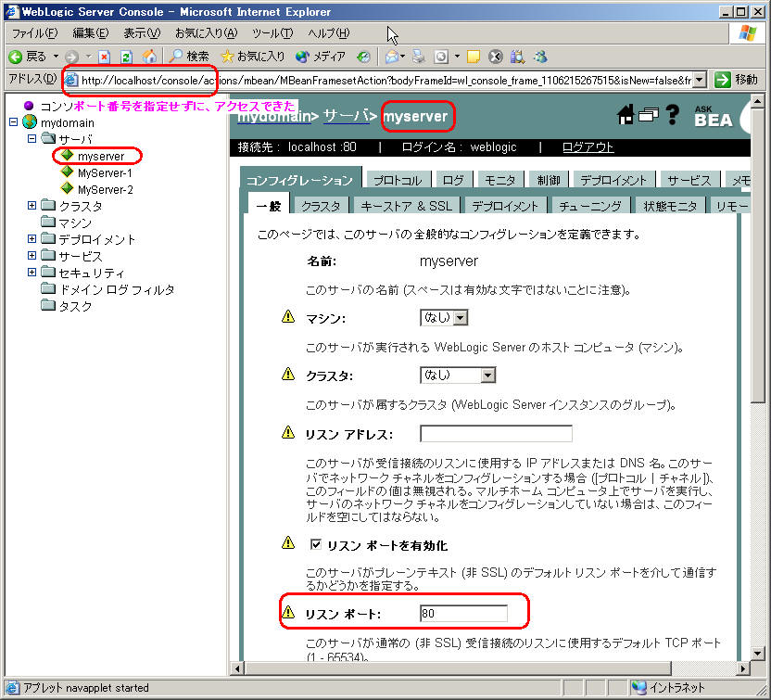Click the ログアウト link
The image size is (771, 700).
(x=588, y=147)
